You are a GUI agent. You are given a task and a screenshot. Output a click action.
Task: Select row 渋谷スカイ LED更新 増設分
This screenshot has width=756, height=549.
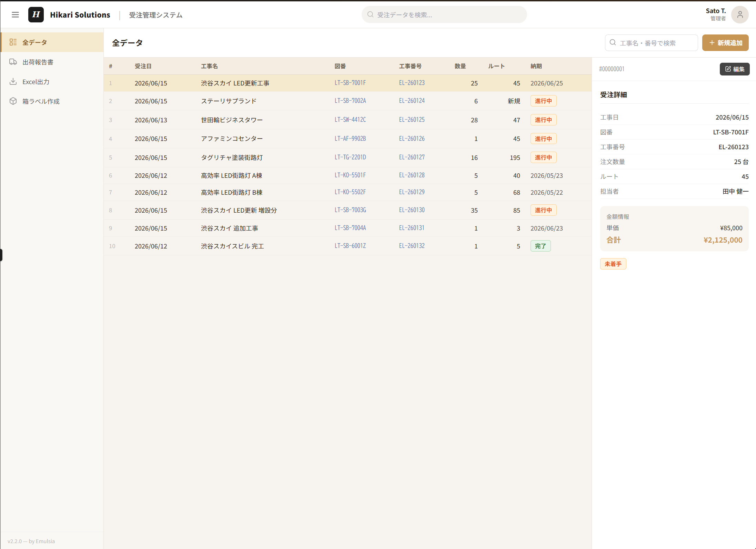click(347, 210)
